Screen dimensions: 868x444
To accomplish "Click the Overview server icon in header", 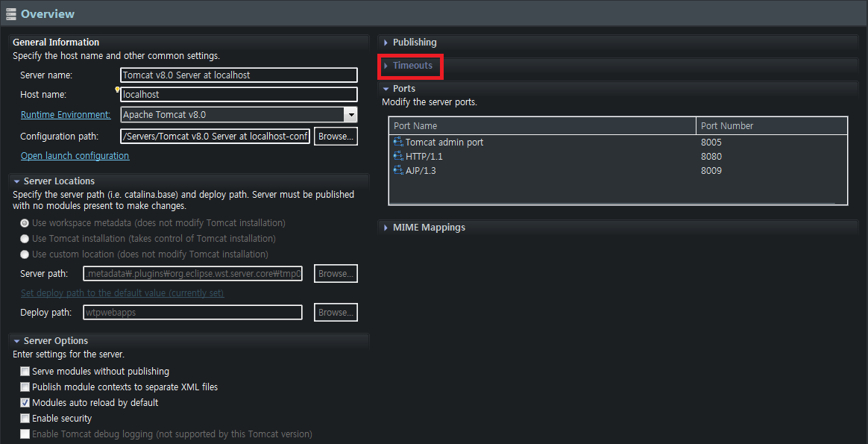I will 11,14.
